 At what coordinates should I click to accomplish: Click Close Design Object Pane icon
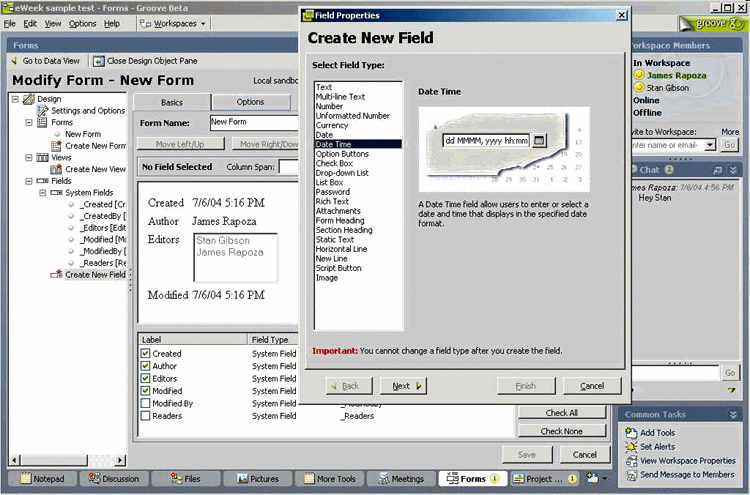(x=99, y=61)
